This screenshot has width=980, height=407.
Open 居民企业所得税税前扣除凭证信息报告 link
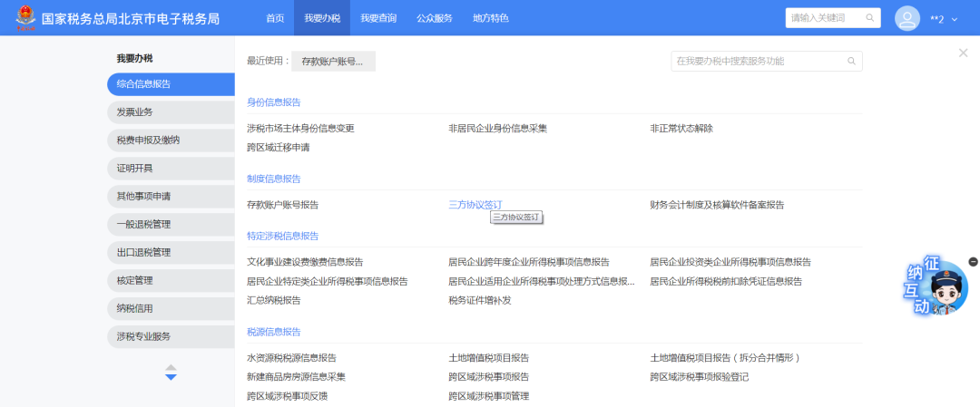pyautogui.click(x=726, y=282)
